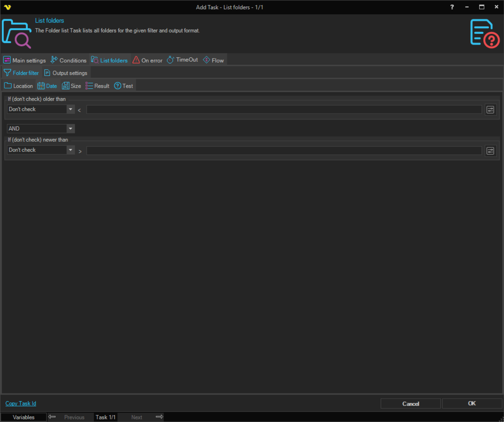Image resolution: width=504 pixels, height=422 pixels.
Task: Switch to the Size filter tab
Action: tap(71, 86)
